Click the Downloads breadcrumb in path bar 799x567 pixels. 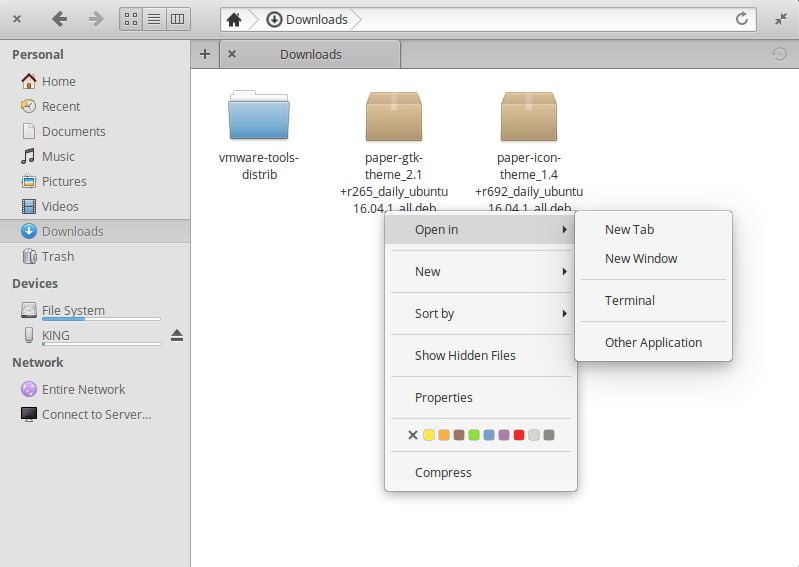coord(307,20)
